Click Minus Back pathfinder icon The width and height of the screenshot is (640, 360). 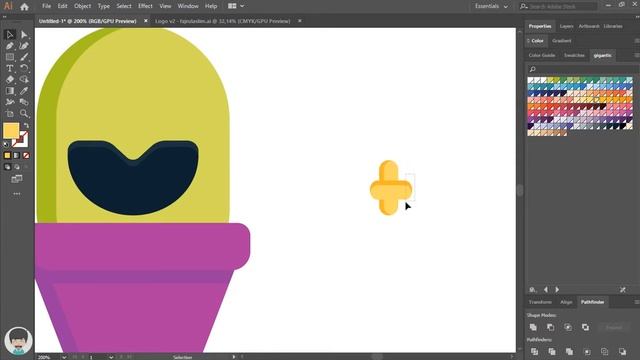(622, 351)
